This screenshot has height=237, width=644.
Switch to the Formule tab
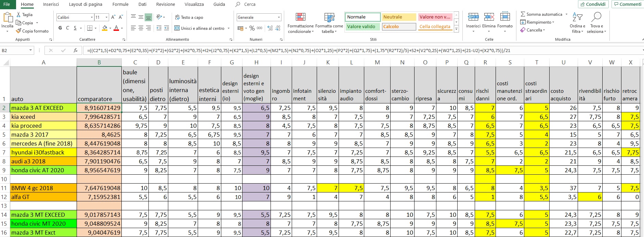pos(120,4)
